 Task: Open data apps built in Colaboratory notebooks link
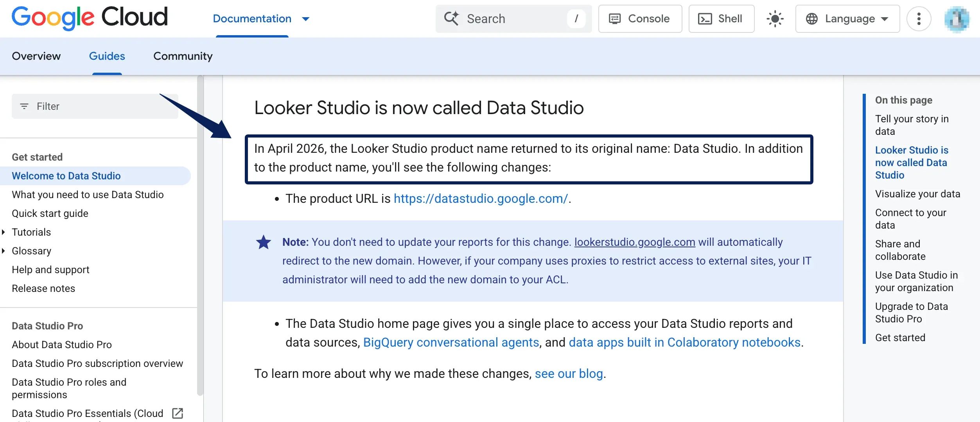click(685, 342)
